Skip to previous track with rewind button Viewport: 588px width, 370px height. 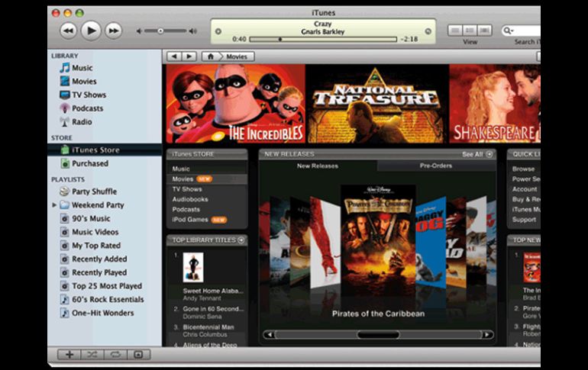click(68, 31)
